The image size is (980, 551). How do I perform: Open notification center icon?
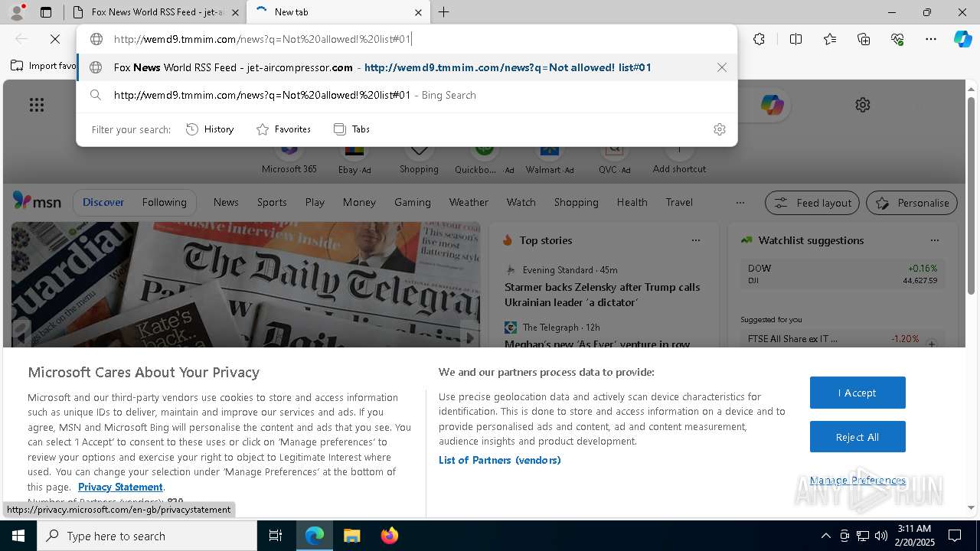(955, 536)
